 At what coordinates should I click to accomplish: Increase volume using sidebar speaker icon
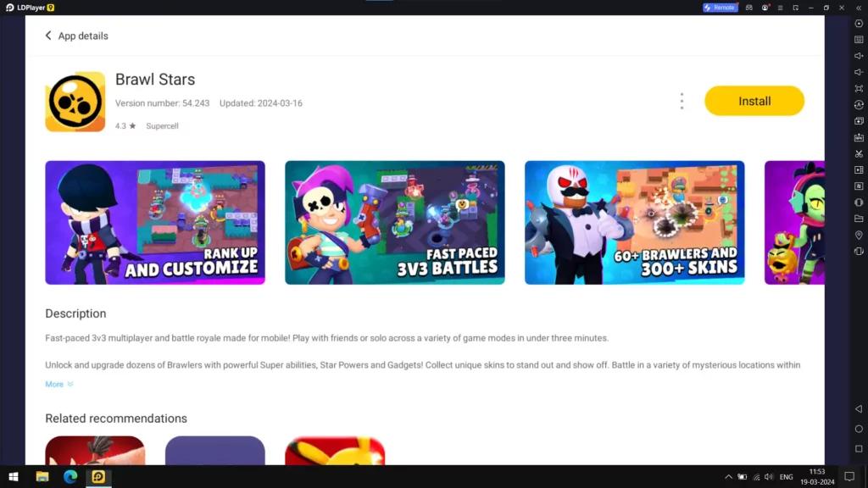[x=859, y=56]
